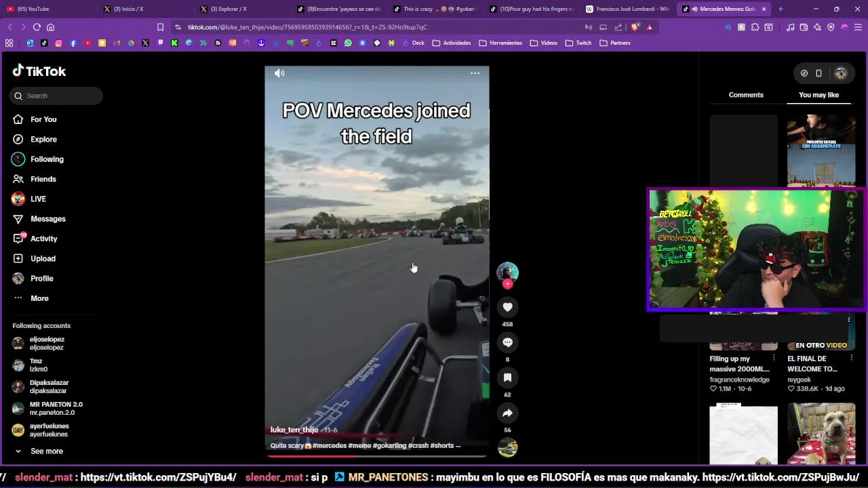Open the Videos bookmark folder
This screenshot has width=868, height=488.
tap(544, 43)
